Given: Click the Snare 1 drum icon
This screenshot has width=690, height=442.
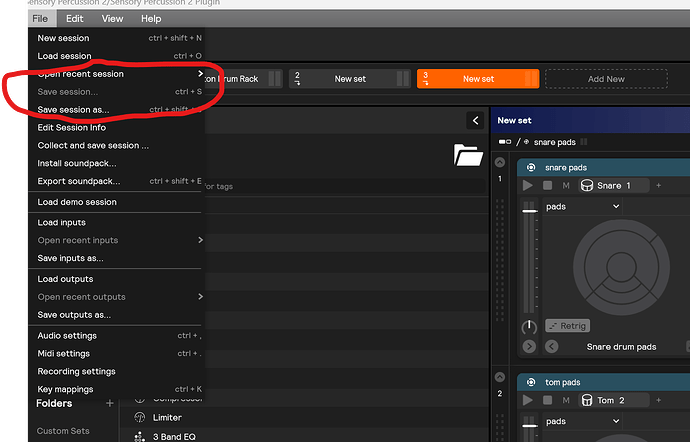Looking at the screenshot, I should (x=587, y=185).
